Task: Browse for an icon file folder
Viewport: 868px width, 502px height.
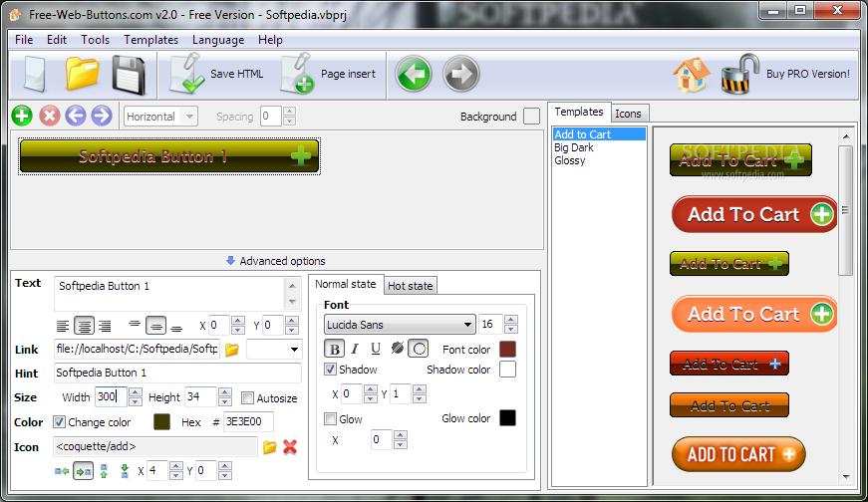Action: [x=270, y=446]
